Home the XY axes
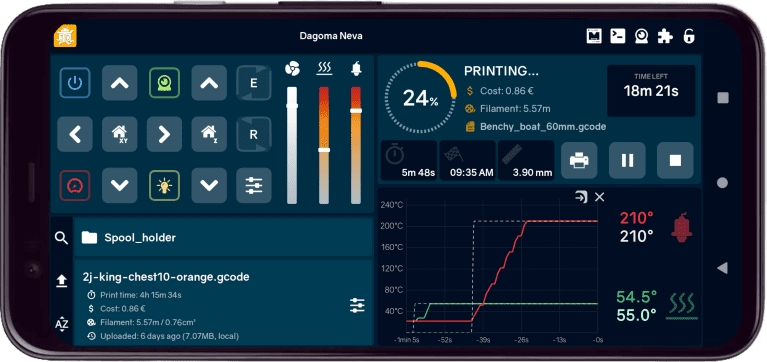The image size is (767, 362). [x=119, y=134]
